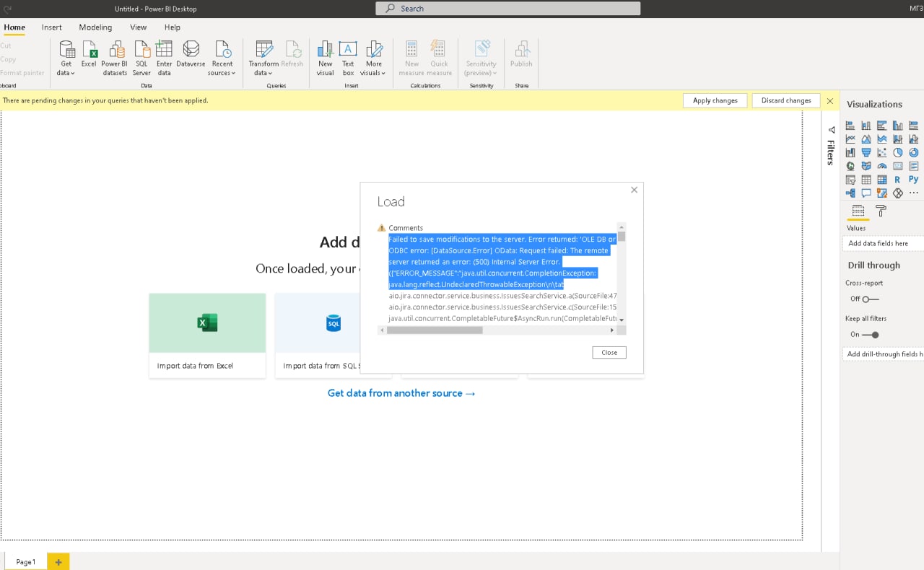The image size is (924, 570).
Task: Click the Apply changes button
Action: pyautogui.click(x=715, y=100)
